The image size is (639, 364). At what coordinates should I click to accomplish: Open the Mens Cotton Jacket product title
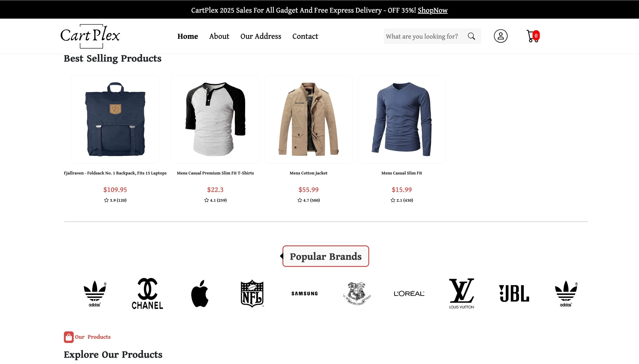click(308, 173)
